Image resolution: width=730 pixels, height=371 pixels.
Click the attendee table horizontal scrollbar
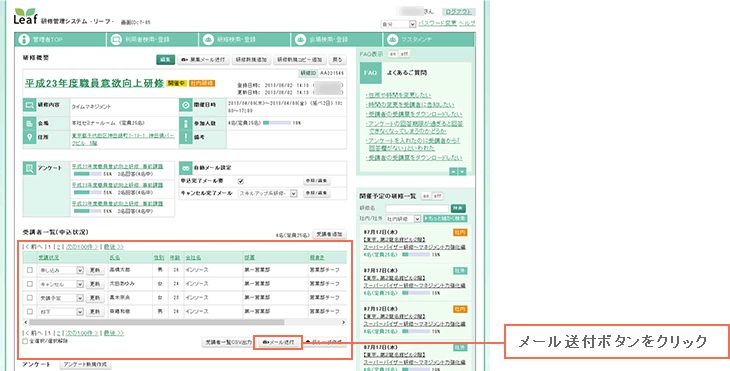(x=185, y=322)
